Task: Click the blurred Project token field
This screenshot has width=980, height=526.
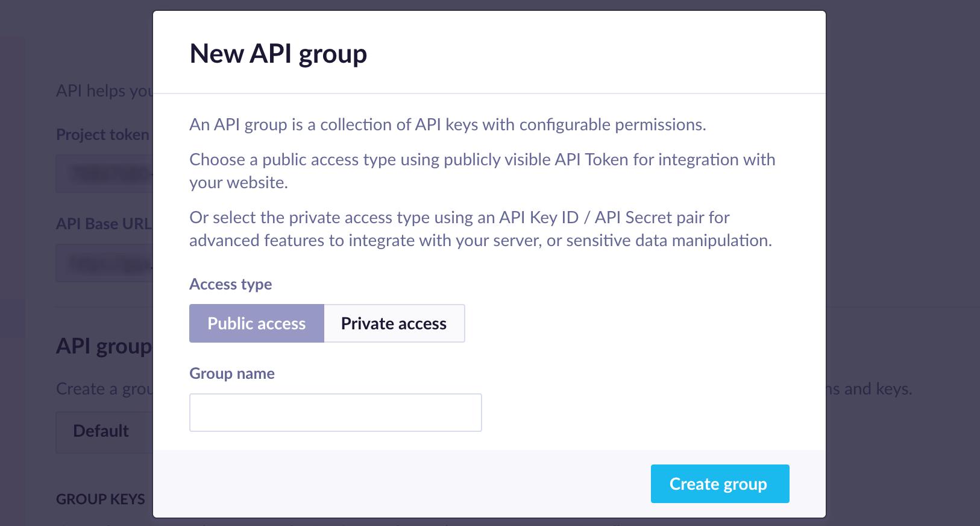Action: click(104, 174)
